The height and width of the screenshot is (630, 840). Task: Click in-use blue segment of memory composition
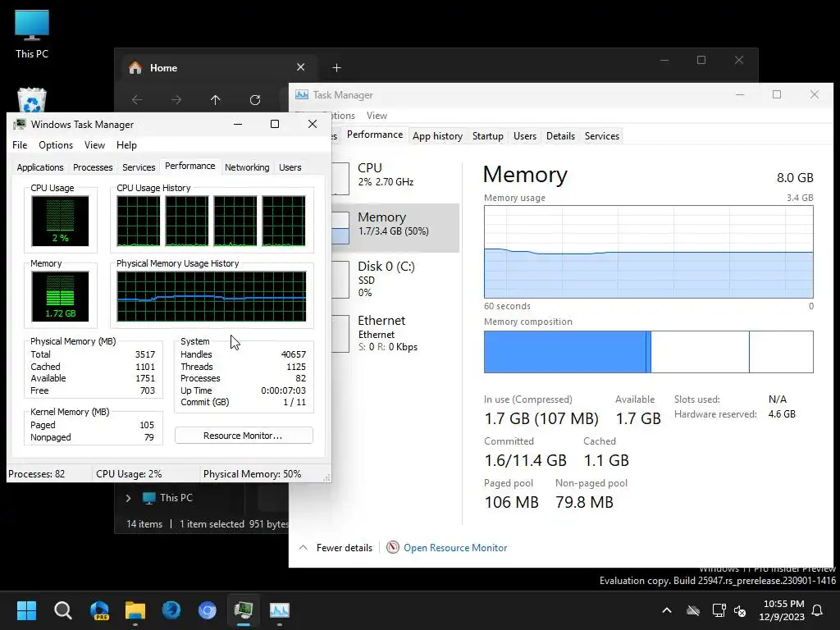(564, 352)
